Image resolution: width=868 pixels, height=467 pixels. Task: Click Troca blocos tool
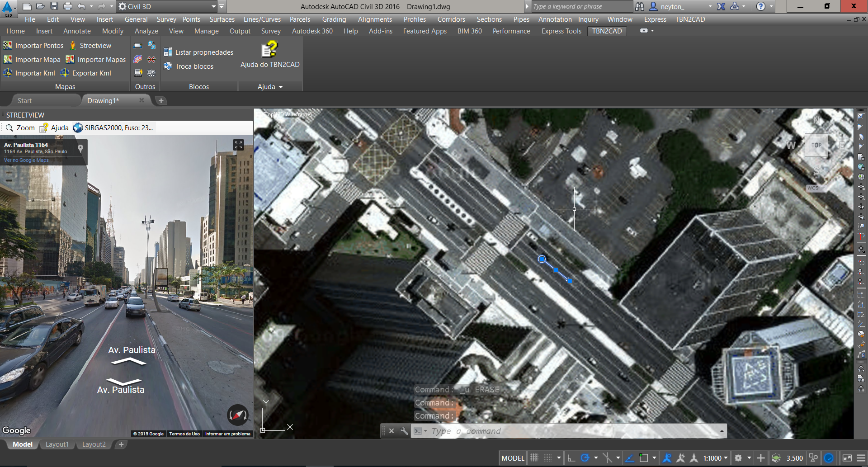click(189, 66)
